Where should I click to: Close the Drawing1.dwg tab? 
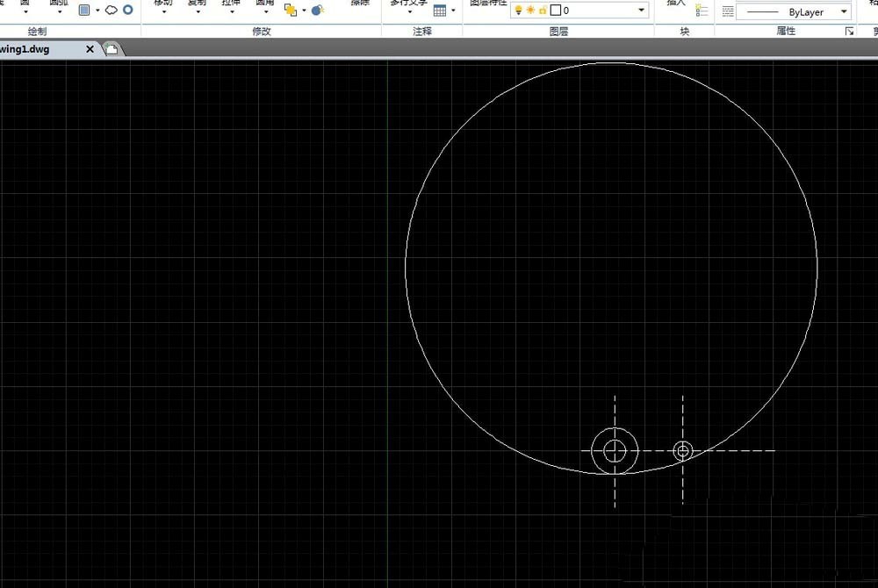pos(90,49)
